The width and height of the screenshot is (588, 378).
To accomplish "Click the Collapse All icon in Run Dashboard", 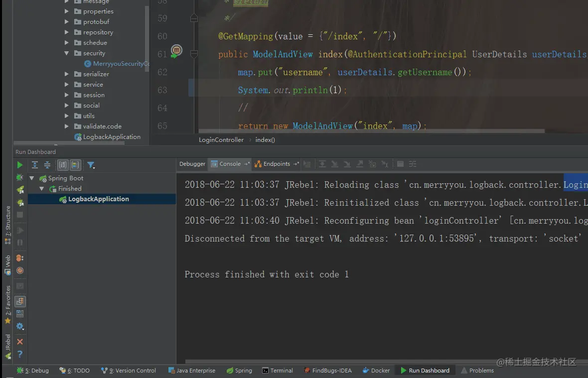I will click(x=47, y=165).
